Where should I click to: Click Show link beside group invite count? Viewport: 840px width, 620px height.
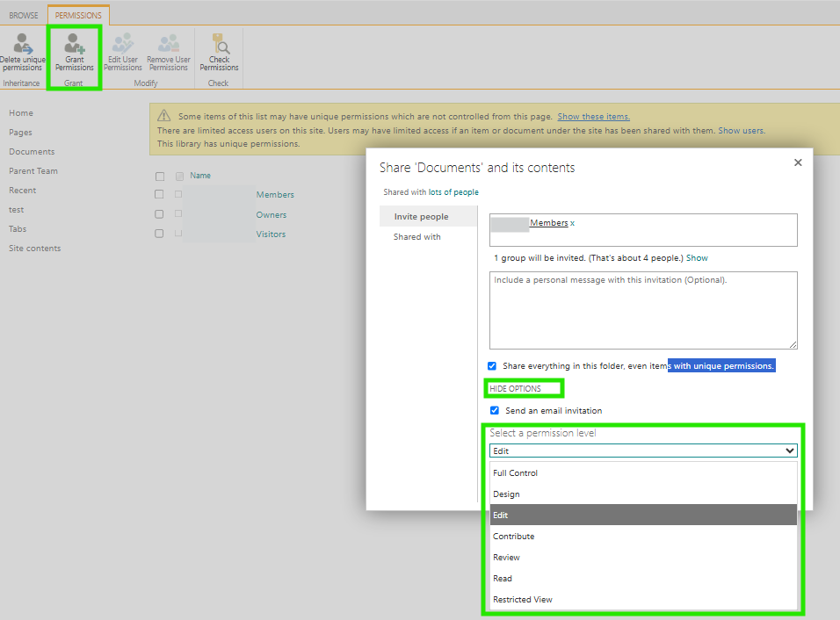click(697, 258)
